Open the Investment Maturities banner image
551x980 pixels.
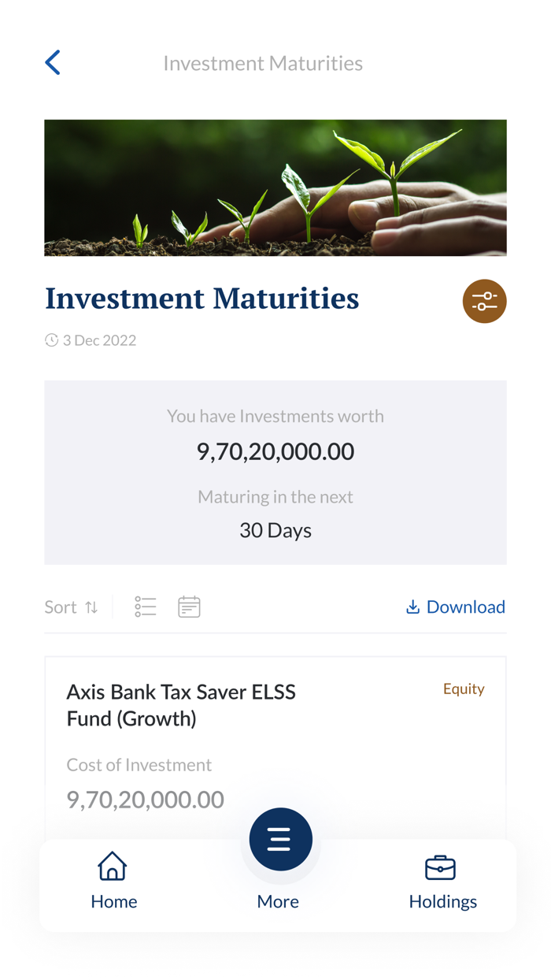[275, 187]
